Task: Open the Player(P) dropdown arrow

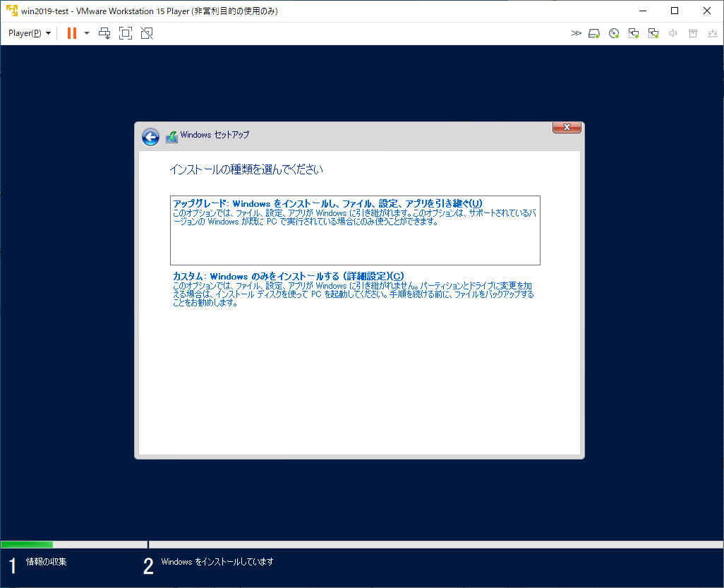Action: click(47, 32)
